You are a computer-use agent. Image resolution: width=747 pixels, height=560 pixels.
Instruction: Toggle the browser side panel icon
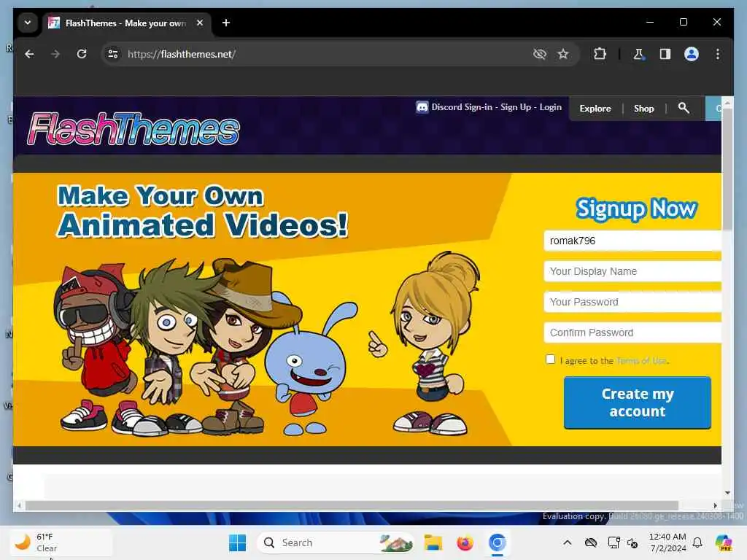665,54
